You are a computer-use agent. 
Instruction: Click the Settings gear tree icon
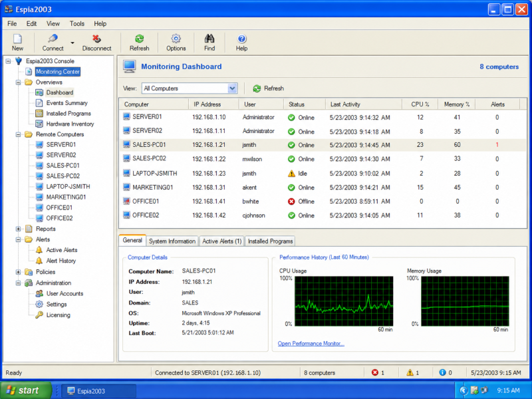coord(39,304)
